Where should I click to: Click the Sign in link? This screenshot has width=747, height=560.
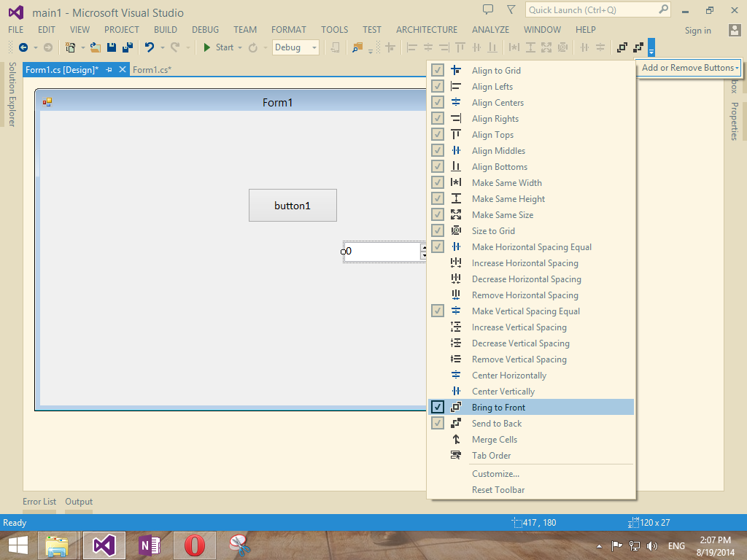pyautogui.click(x=698, y=31)
